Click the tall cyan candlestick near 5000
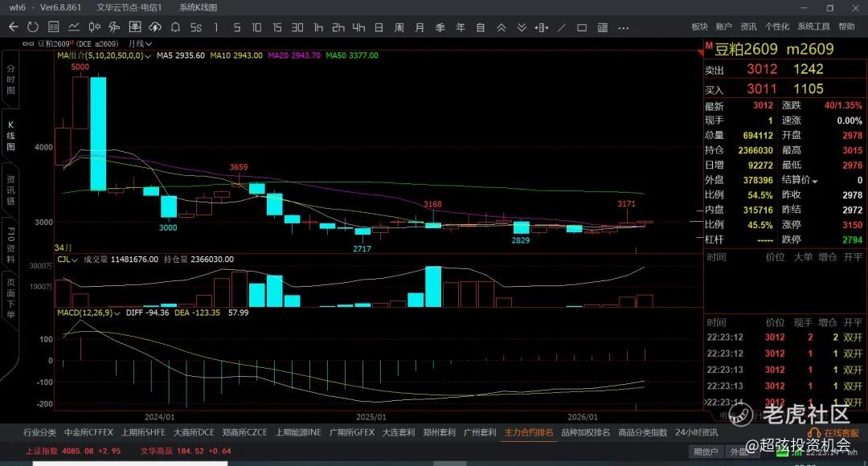 click(98, 134)
